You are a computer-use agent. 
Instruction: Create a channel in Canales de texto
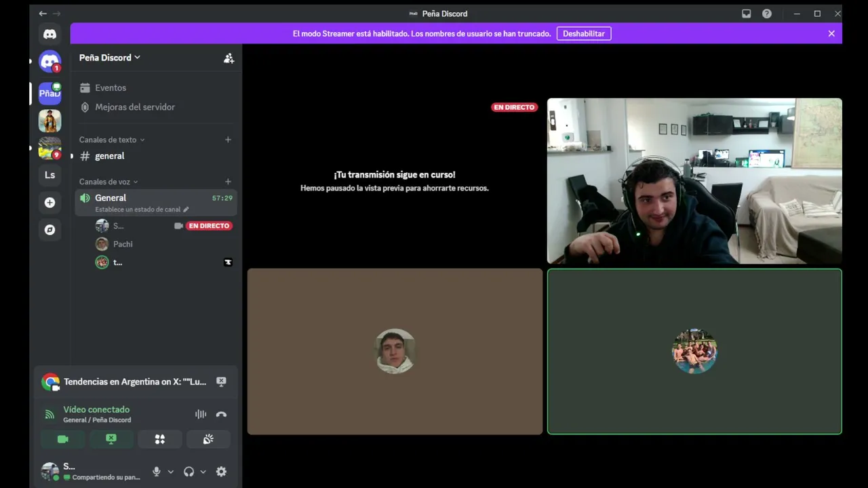[x=228, y=140]
